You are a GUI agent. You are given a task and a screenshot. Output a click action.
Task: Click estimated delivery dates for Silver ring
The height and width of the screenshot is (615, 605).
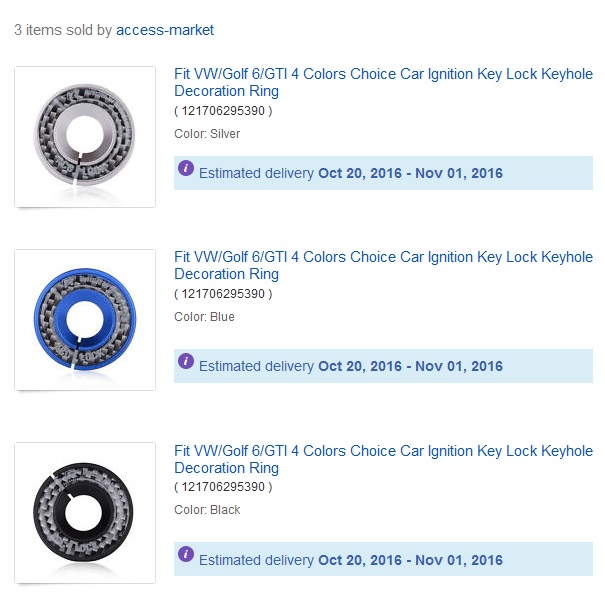410,173
